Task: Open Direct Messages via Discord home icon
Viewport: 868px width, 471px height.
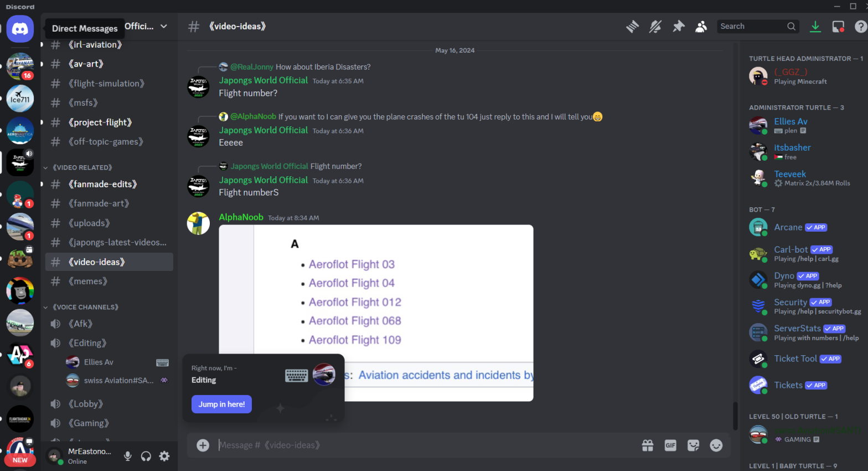Action: 20,29
